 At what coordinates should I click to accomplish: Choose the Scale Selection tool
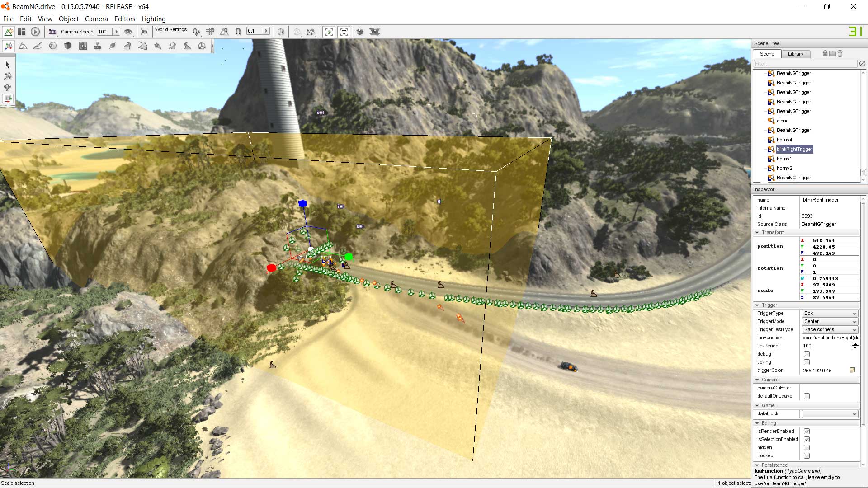(x=8, y=99)
